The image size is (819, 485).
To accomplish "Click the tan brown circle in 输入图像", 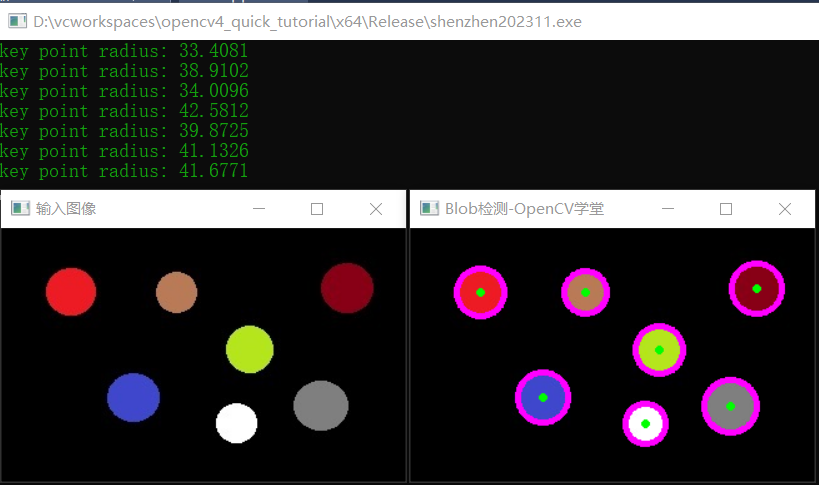I will 177,292.
